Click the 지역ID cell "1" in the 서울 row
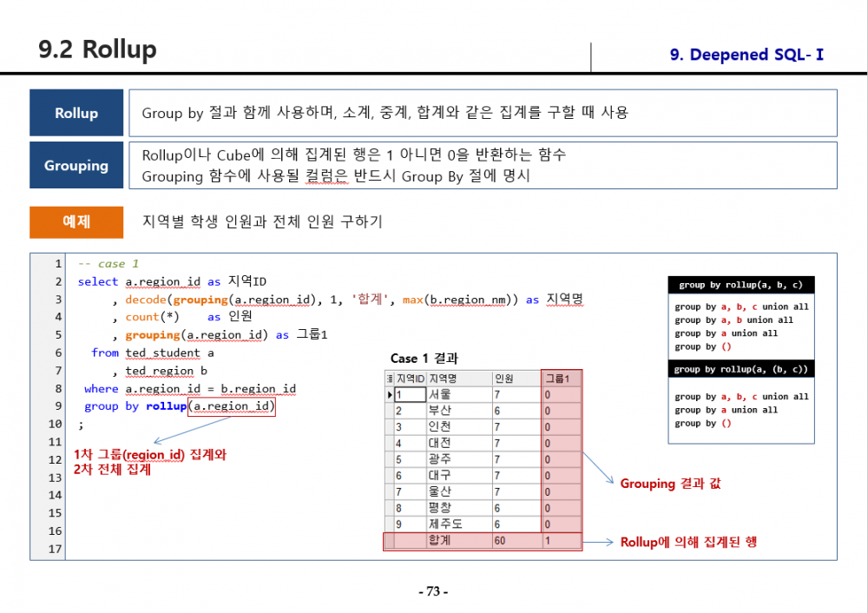This screenshot has height=613, width=868. [411, 395]
